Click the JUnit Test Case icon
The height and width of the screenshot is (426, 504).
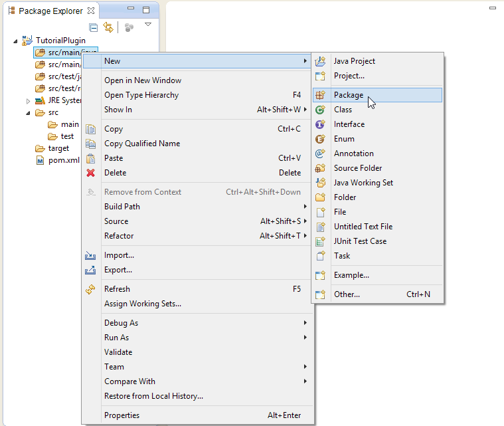320,241
